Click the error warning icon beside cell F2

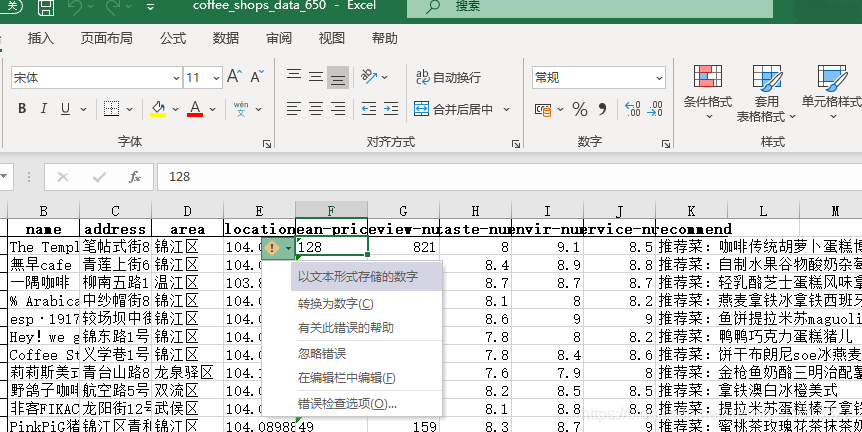[x=272, y=248]
